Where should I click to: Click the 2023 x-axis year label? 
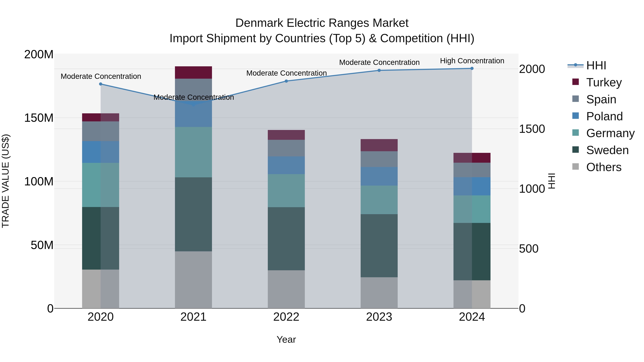coord(379,317)
